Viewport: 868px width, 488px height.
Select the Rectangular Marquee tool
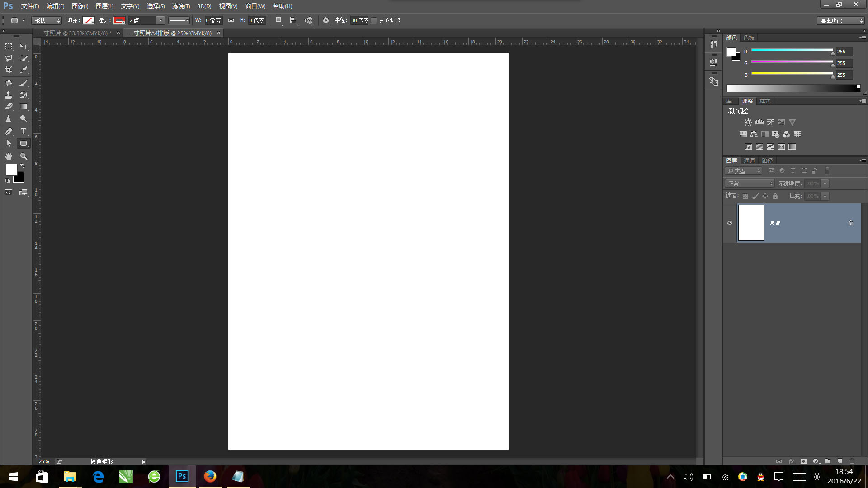[9, 47]
